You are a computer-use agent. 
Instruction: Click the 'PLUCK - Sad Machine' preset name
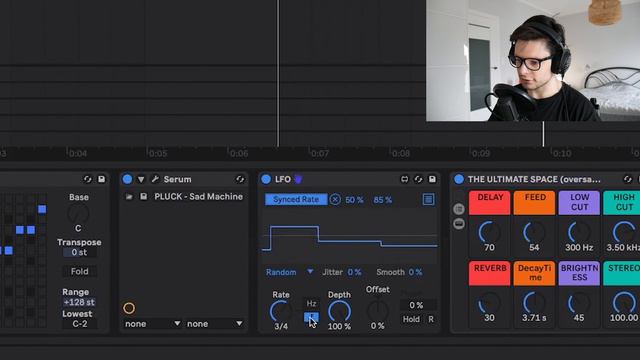(198, 197)
